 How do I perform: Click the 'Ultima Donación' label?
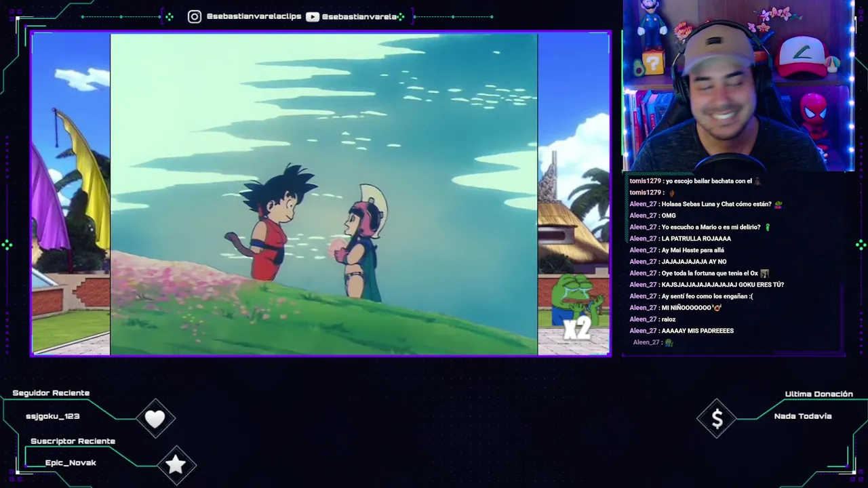818,394
